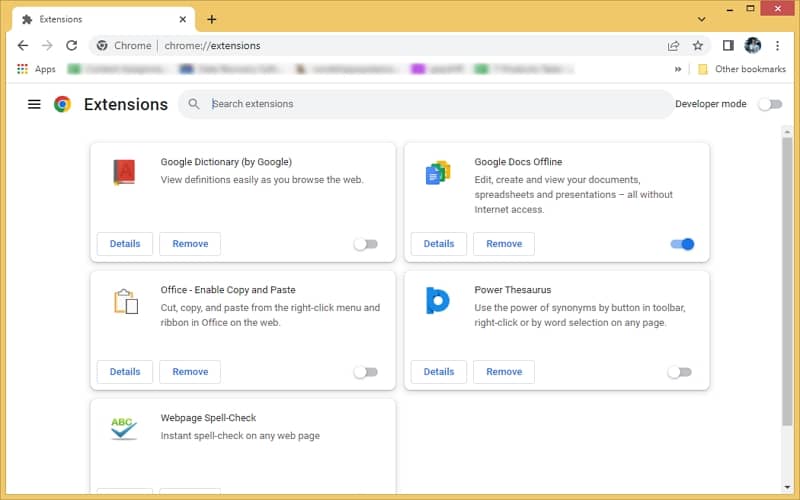Turn on Office Enable Copy and Paste toggle
This screenshot has height=500, width=800.
click(x=365, y=372)
